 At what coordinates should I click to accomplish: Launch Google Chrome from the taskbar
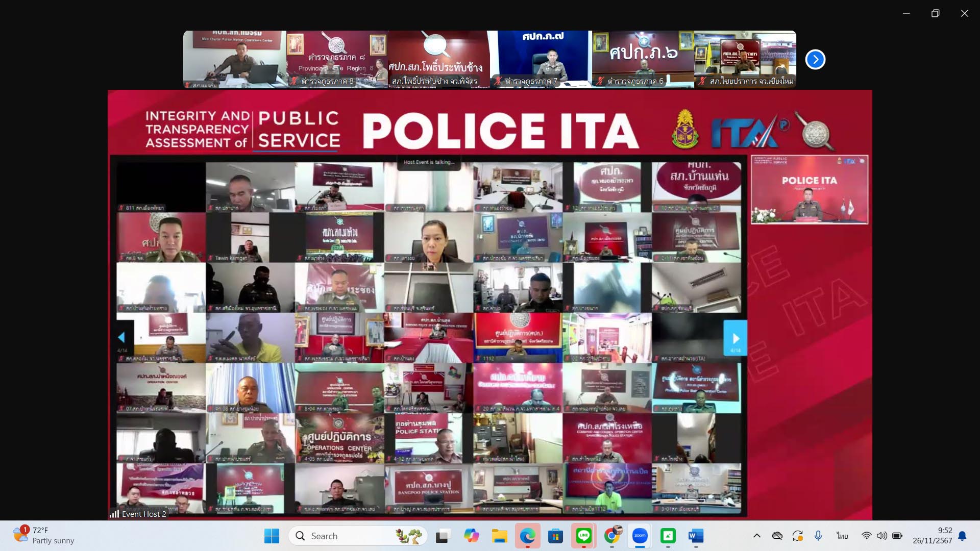pos(611,536)
